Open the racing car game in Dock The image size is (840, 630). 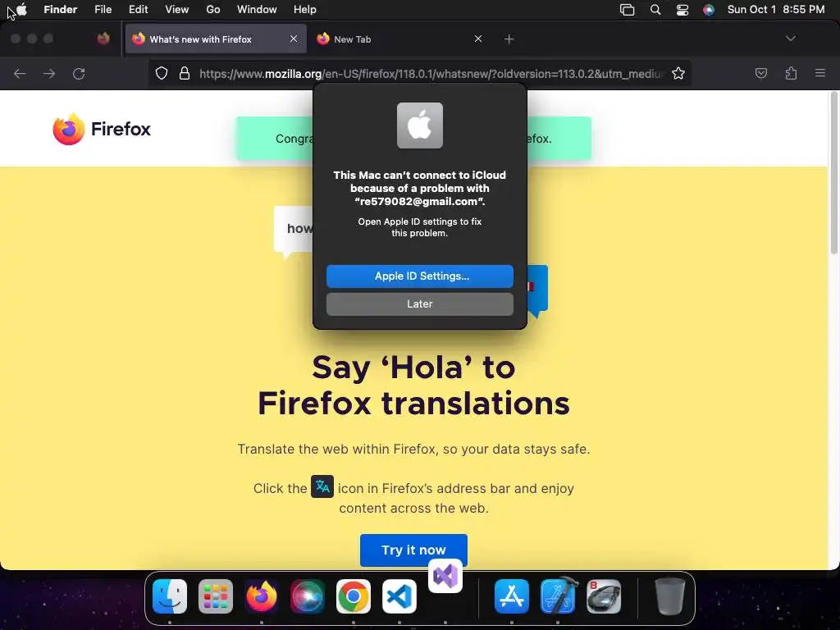[604, 596]
